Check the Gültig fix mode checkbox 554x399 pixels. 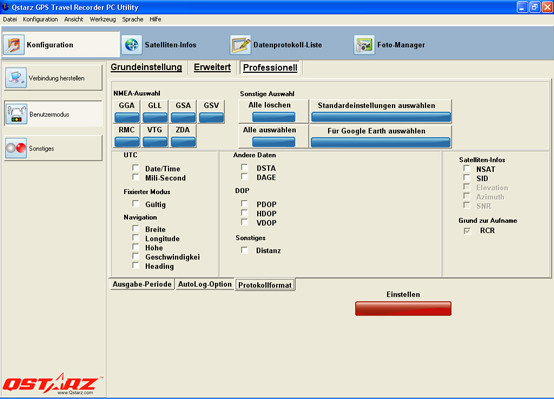[136, 204]
